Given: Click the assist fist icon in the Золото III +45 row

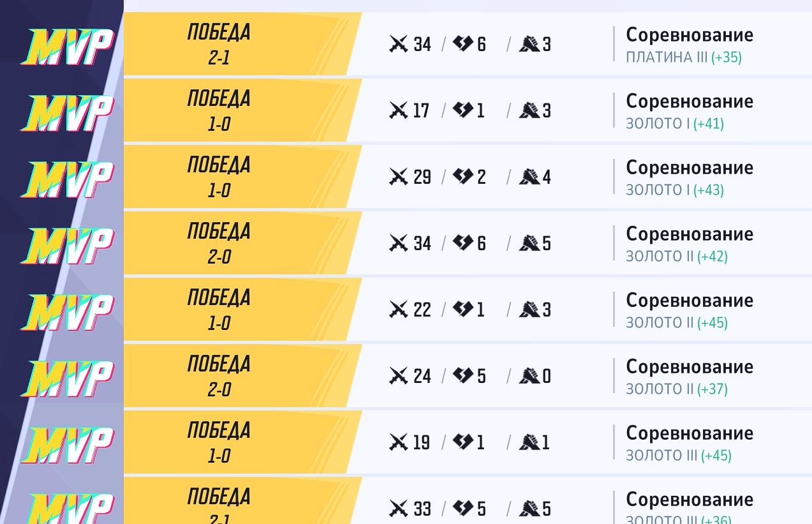Looking at the screenshot, I should tap(529, 442).
